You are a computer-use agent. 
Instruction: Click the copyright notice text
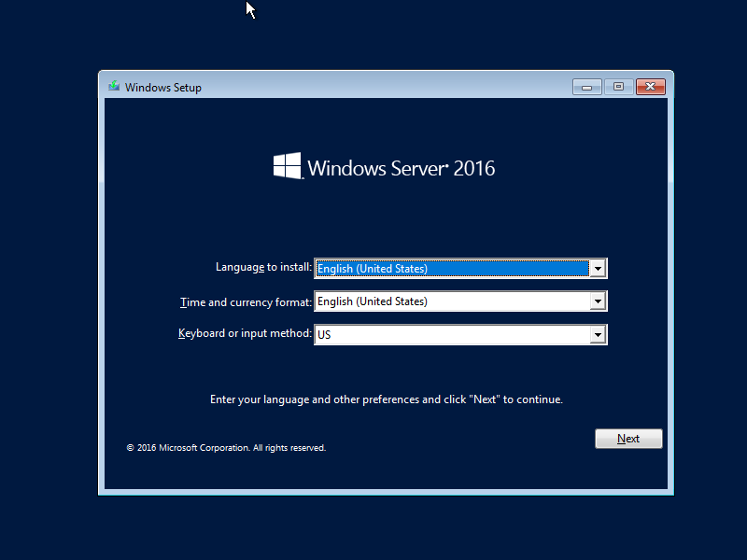coord(226,447)
